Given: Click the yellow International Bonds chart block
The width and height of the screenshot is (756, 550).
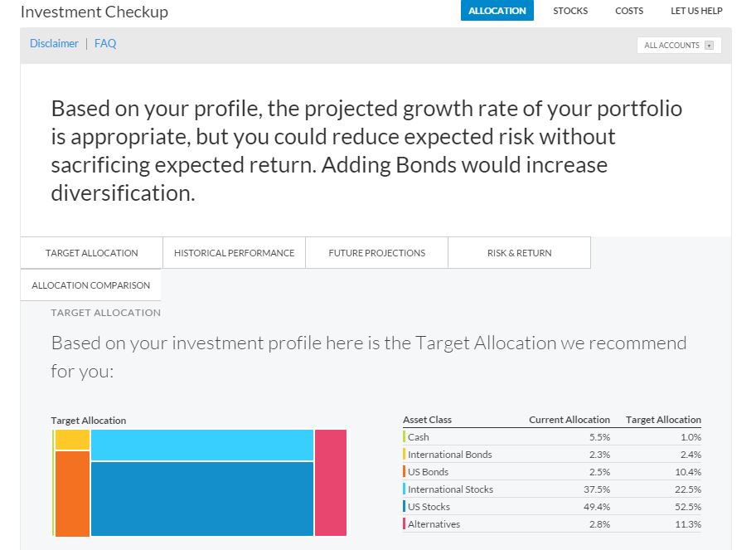Looking at the screenshot, I should point(72,440).
